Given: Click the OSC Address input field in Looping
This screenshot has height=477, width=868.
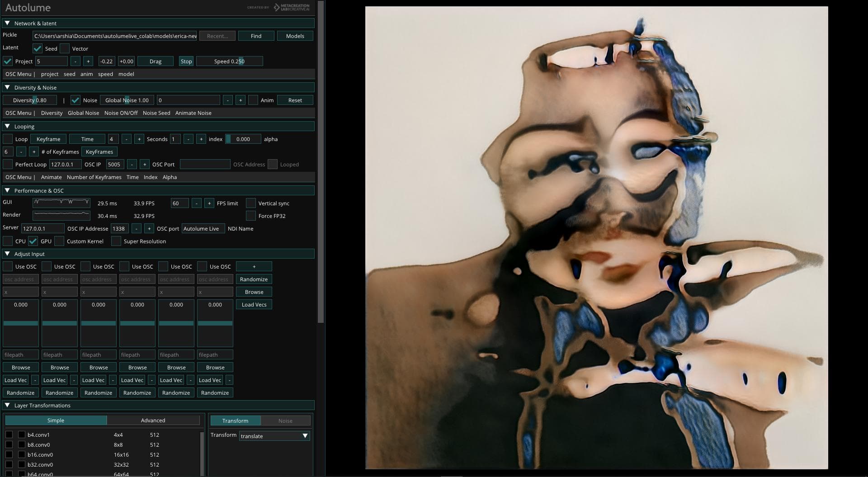Looking at the screenshot, I should pyautogui.click(x=205, y=164).
